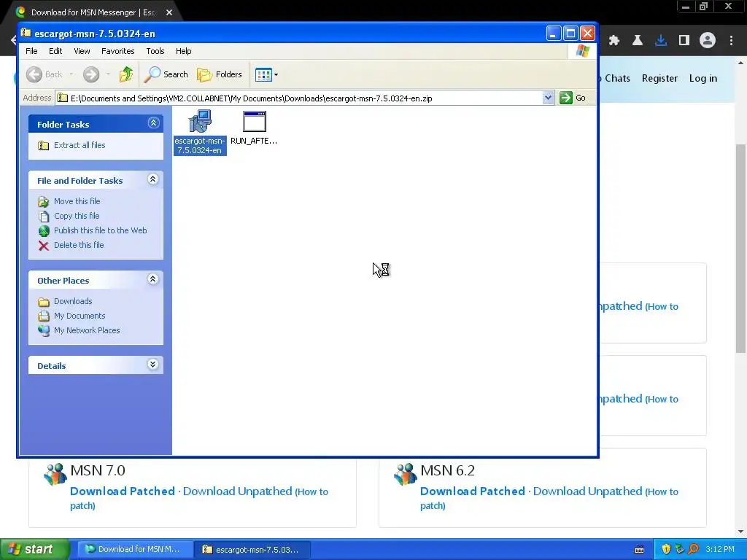Switch to escargot-msn-7.5.03... taskbar button
This screenshot has height=560, width=747.
(x=253, y=550)
